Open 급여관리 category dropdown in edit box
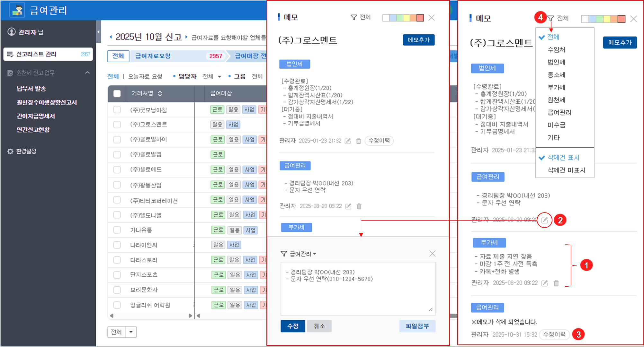The height and width of the screenshot is (347, 644). 303,254
